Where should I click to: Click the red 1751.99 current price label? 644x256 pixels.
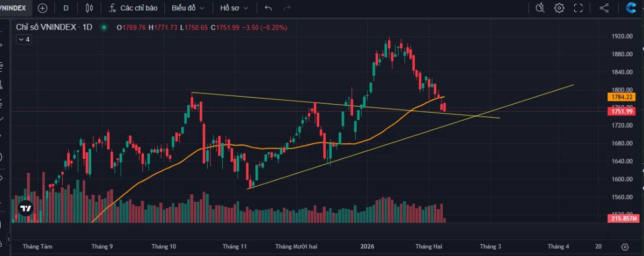pyautogui.click(x=622, y=111)
